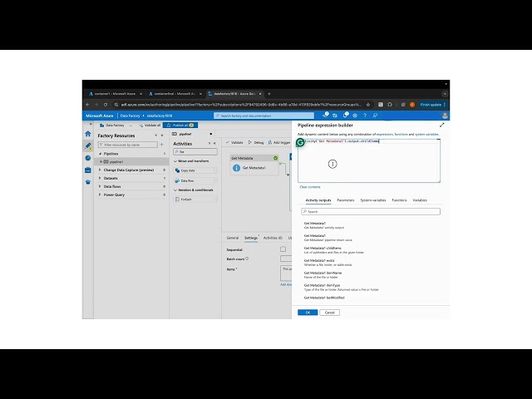This screenshot has height=399, width=532.
Task: Open the help question mark icon
Action: click(x=365, y=116)
